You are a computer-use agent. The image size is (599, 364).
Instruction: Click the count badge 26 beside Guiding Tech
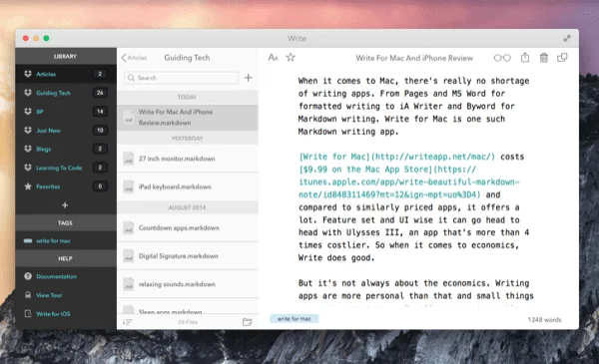pyautogui.click(x=100, y=93)
